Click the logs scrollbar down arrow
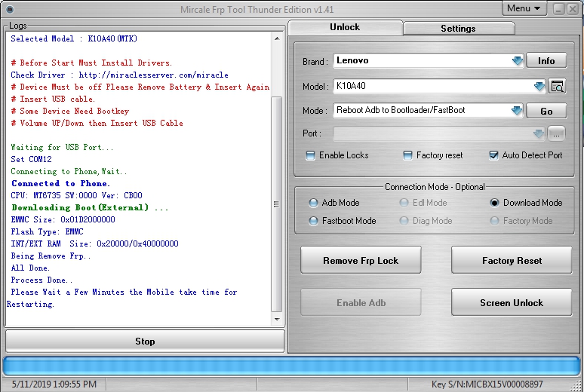Viewport: 584px width, 392px height. pyautogui.click(x=277, y=319)
